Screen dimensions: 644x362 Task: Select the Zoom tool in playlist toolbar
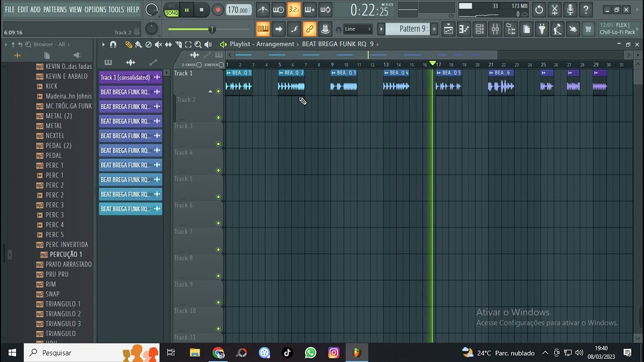(x=198, y=44)
